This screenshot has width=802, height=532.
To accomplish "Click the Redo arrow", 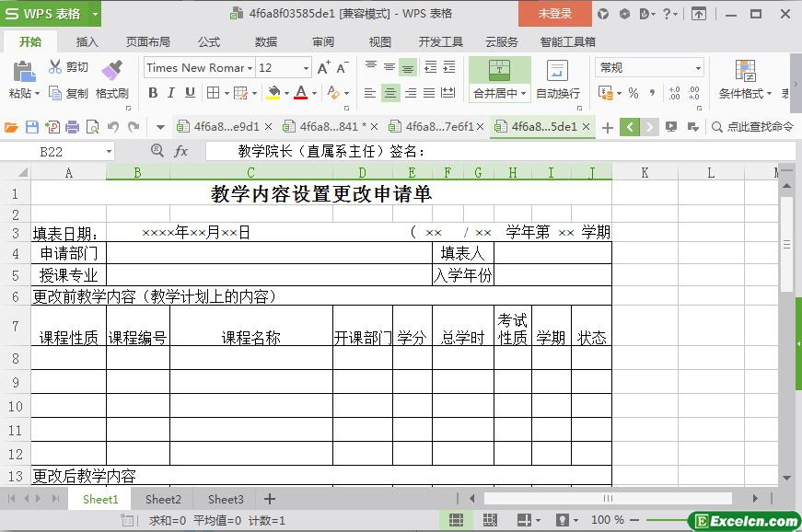I will tap(134, 127).
